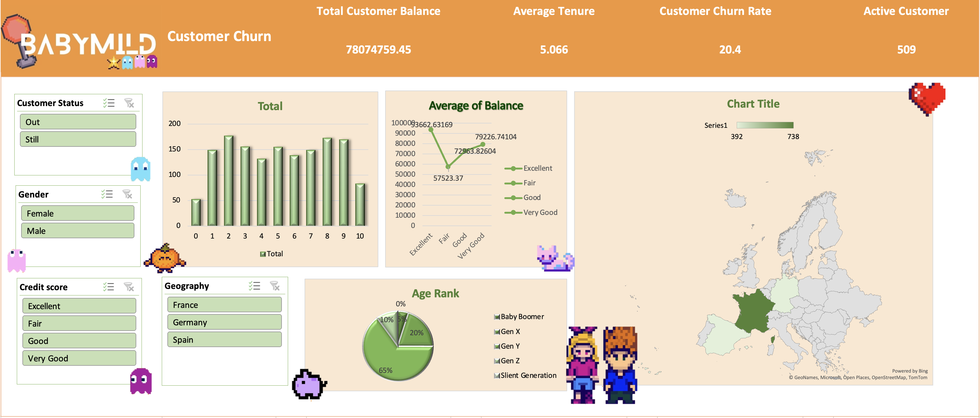980x418 pixels.
Task: Clear filter on Credit score slicer
Action: click(x=129, y=287)
